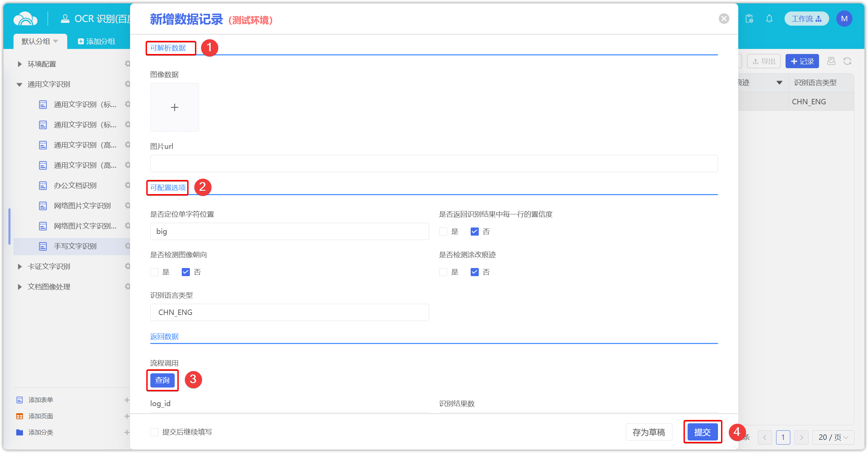Uncheck 否 for 是否检测图像朝向
Viewport: 868px width, 453px height.
click(x=185, y=272)
